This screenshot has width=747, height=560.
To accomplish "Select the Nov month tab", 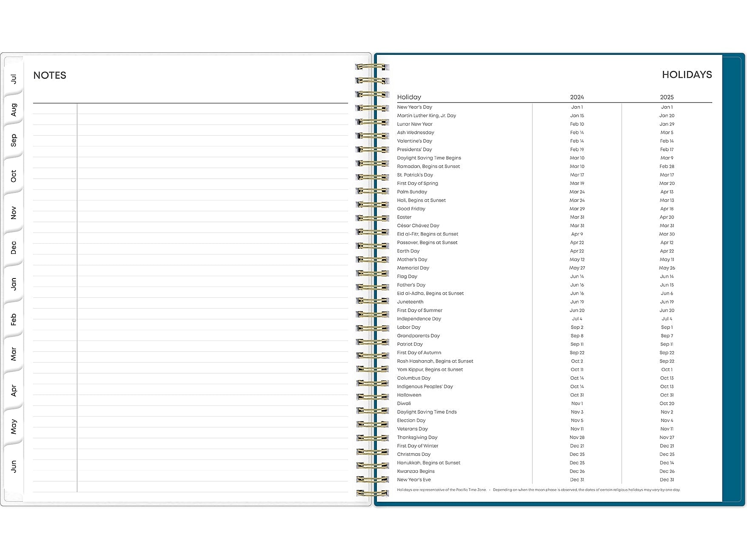I will coord(14,213).
